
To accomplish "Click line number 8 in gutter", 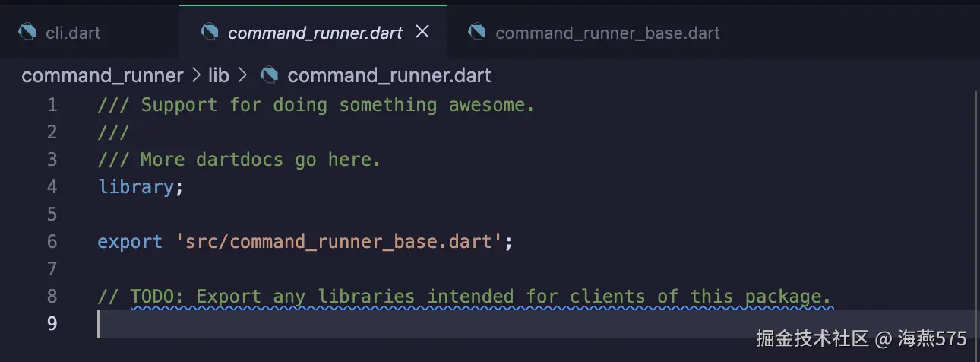I will (52, 297).
